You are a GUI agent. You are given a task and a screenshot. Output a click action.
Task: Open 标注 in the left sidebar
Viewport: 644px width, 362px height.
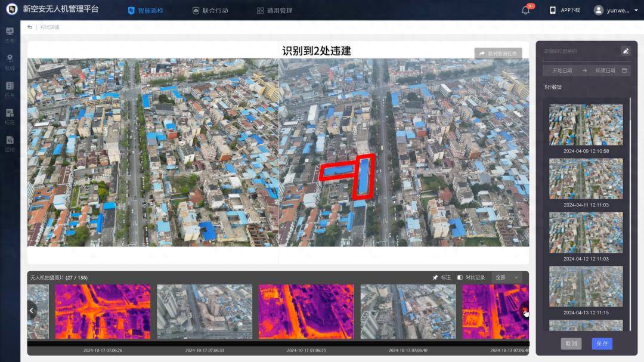[10, 116]
